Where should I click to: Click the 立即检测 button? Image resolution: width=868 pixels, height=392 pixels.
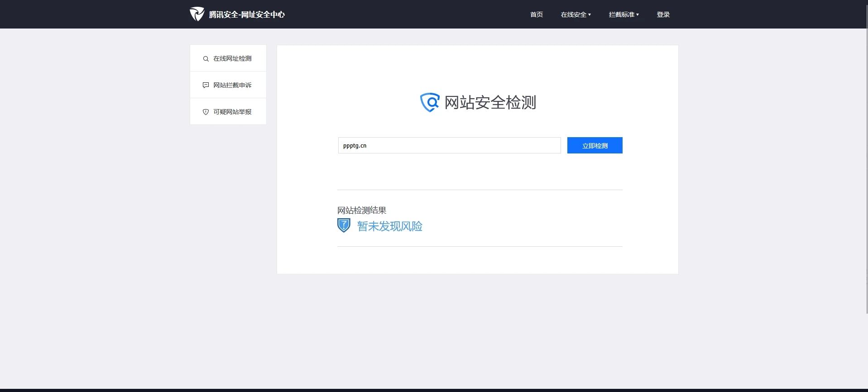(595, 145)
